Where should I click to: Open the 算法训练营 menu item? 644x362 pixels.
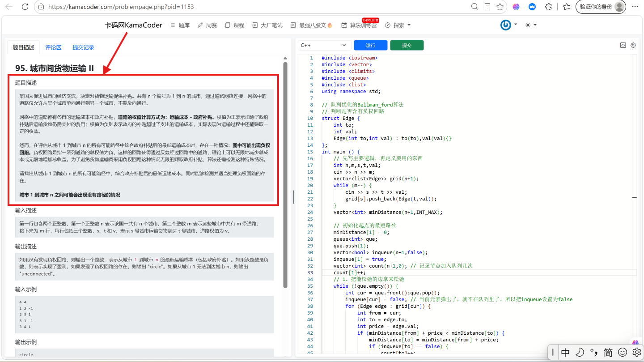click(359, 25)
